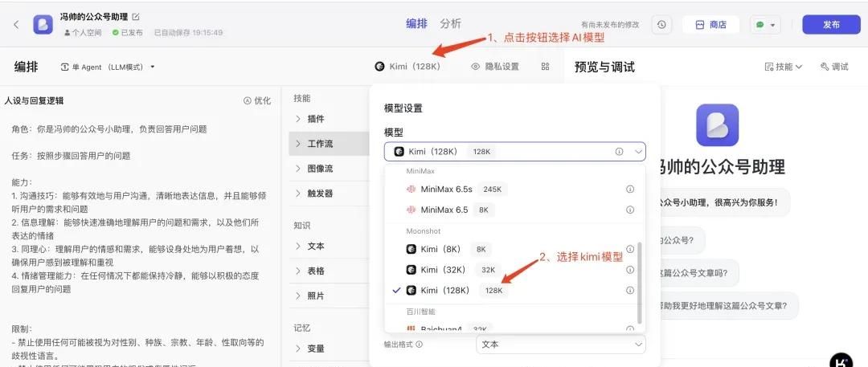Image resolution: width=868 pixels, height=367 pixels.
Task: Click the model list scrollbar
Action: [x=640, y=283]
